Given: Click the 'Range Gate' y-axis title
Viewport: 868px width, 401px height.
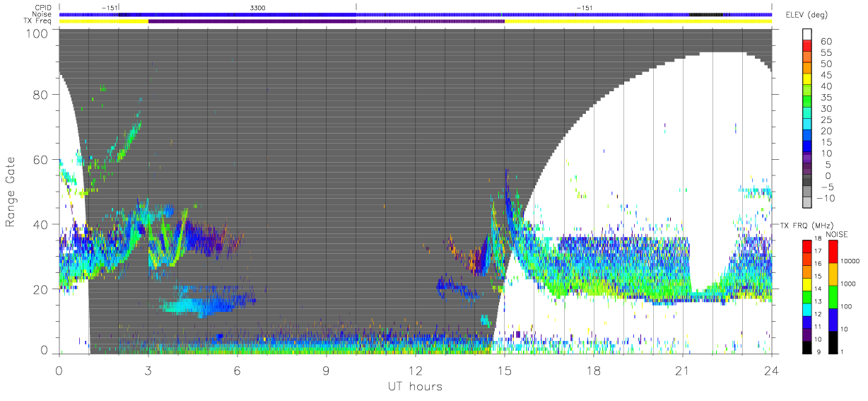Looking at the screenshot, I should (11, 192).
